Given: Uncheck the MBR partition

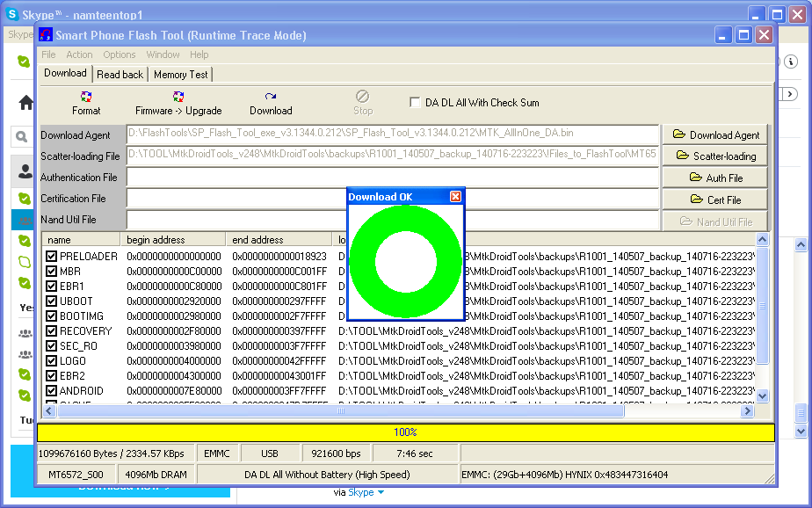Looking at the screenshot, I should pos(51,272).
